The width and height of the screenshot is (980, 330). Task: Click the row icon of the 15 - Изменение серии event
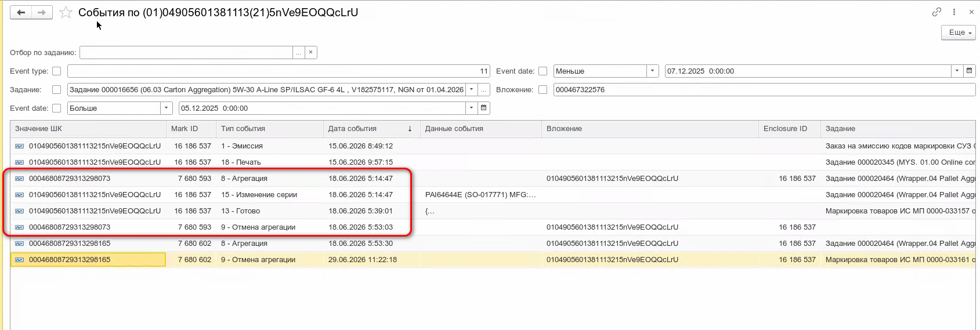[20, 195]
